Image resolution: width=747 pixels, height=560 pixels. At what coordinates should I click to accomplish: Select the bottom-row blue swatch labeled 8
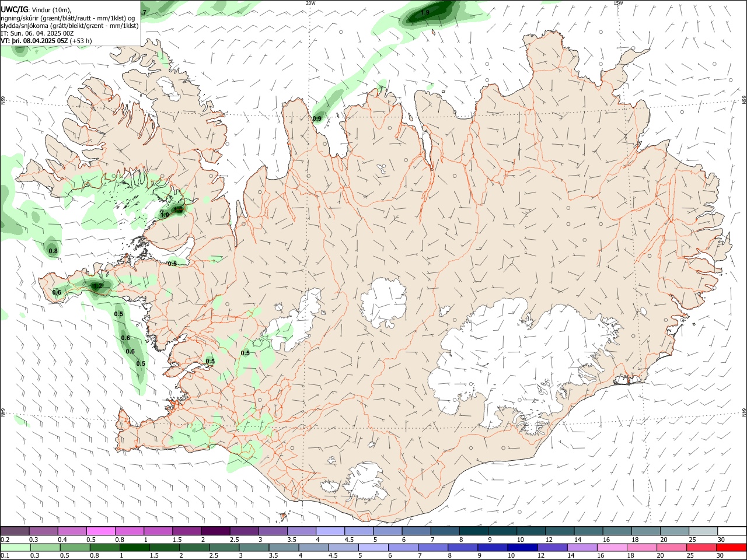point(463,547)
